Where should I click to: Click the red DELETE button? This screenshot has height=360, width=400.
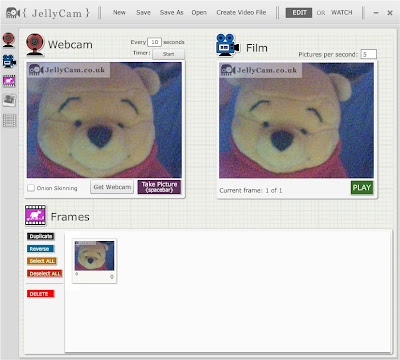pyautogui.click(x=40, y=294)
